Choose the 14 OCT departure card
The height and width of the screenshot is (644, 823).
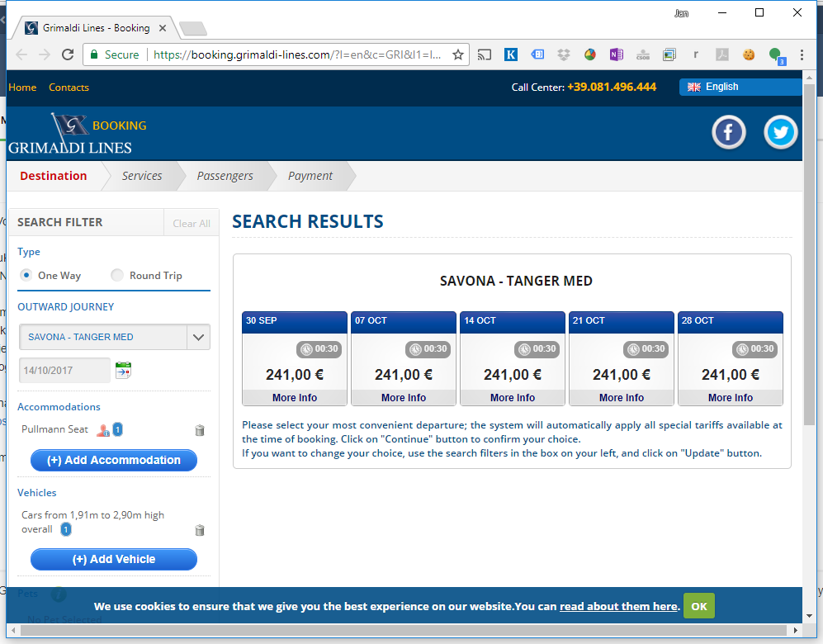pos(513,358)
